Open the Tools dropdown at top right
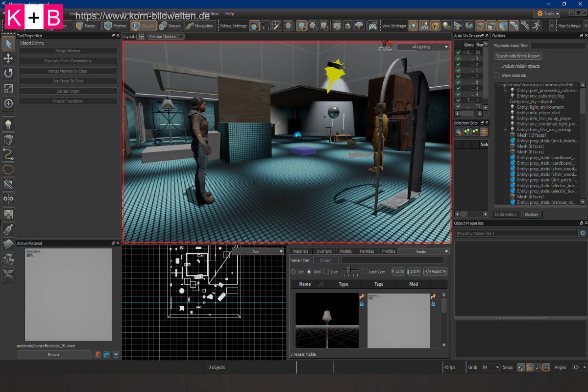The width and height of the screenshot is (588, 392). point(547,13)
